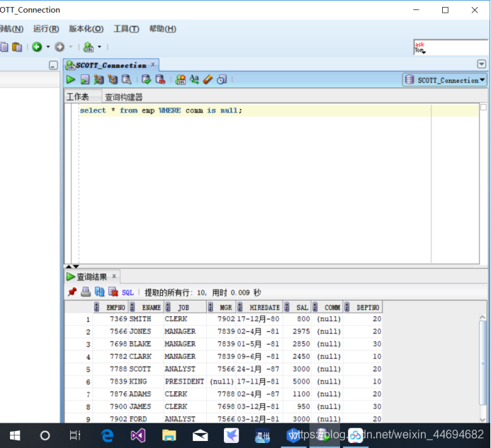Toggle upper/lower case with Aa icon
This screenshot has width=491, height=448.
tap(194, 79)
